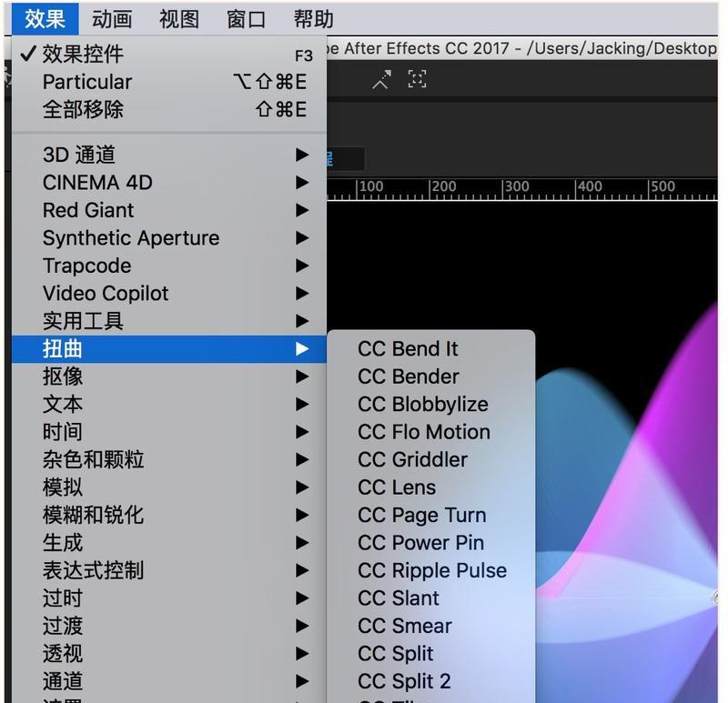Open the 帮助 menu
Image resolution: width=728 pixels, height=703 pixels.
coord(313,19)
